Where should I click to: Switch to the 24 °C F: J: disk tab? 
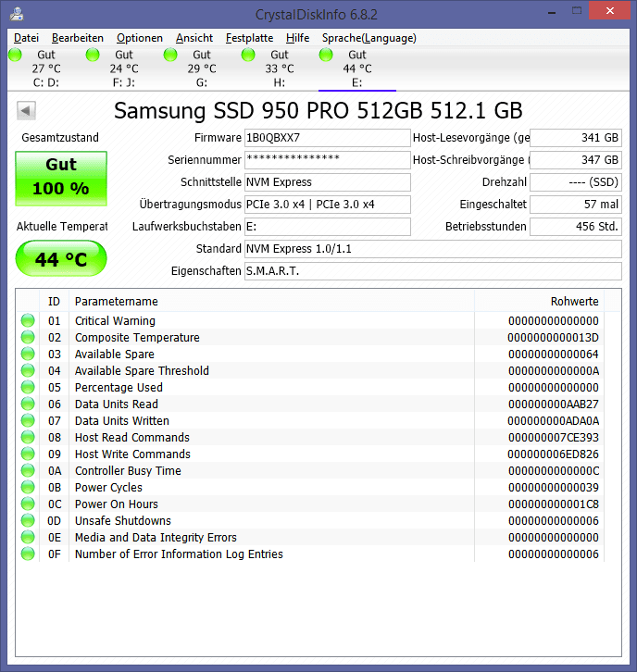[x=124, y=68]
